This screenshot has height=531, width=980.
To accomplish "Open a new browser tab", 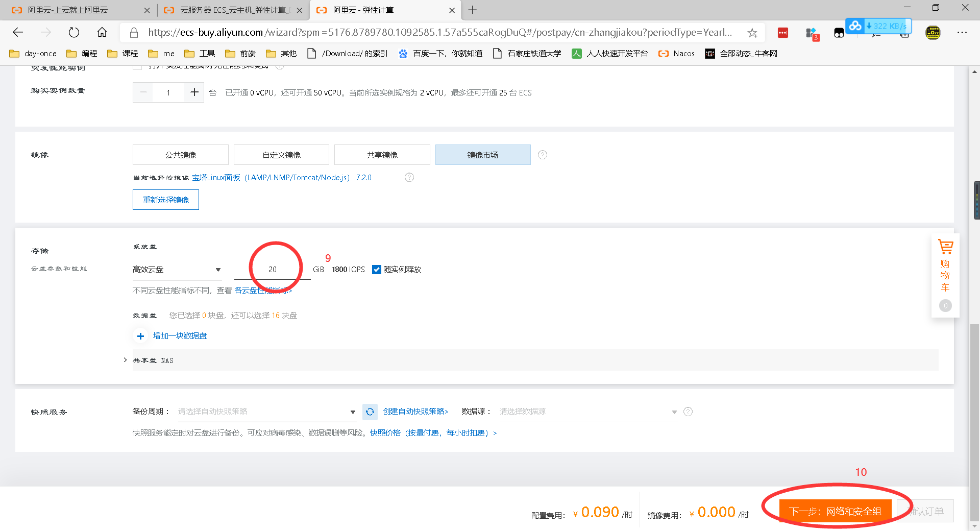I will tap(473, 10).
